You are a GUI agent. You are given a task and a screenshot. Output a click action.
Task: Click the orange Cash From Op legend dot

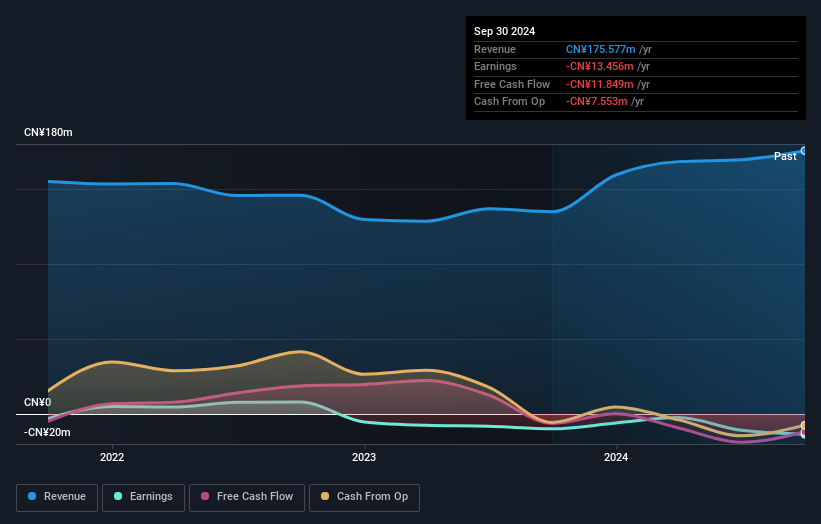pos(325,496)
